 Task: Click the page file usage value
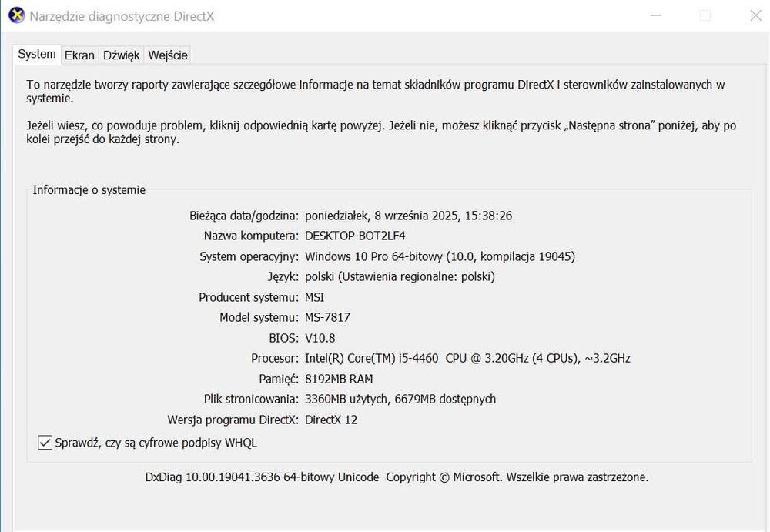tap(400, 399)
